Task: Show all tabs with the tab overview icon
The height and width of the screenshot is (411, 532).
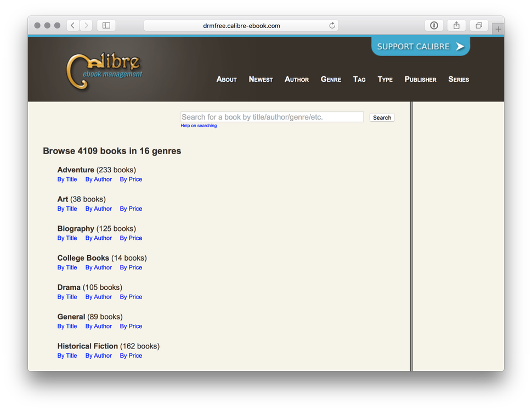Action: click(479, 25)
